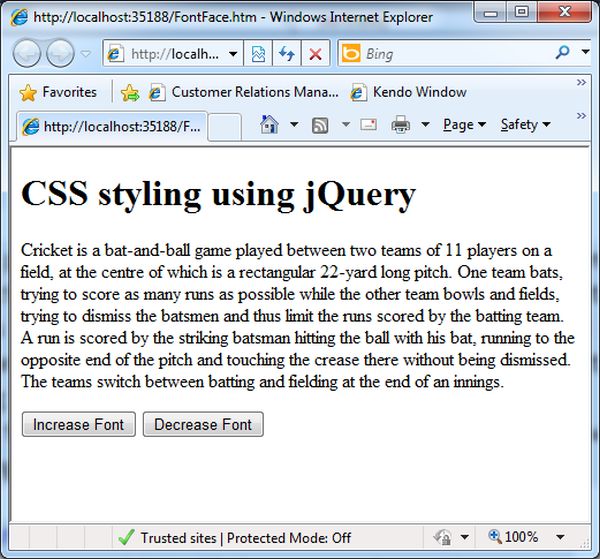Image resolution: width=600 pixels, height=559 pixels.
Task: Click the Decrease Font button
Action: [x=203, y=424]
